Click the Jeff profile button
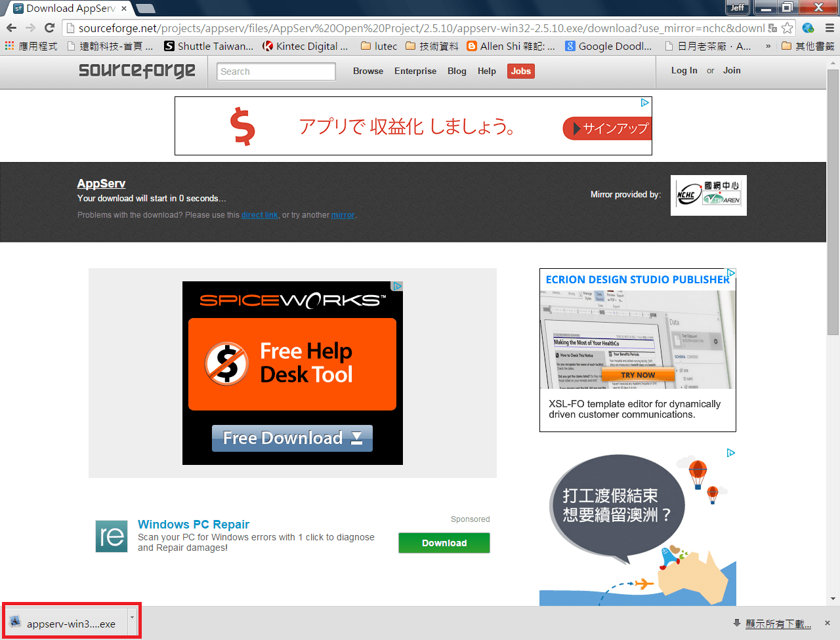This screenshot has width=840, height=640. [738, 7]
